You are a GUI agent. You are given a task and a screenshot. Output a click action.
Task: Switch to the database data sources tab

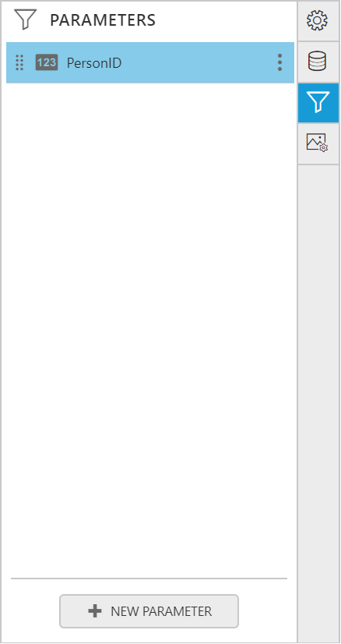318,62
